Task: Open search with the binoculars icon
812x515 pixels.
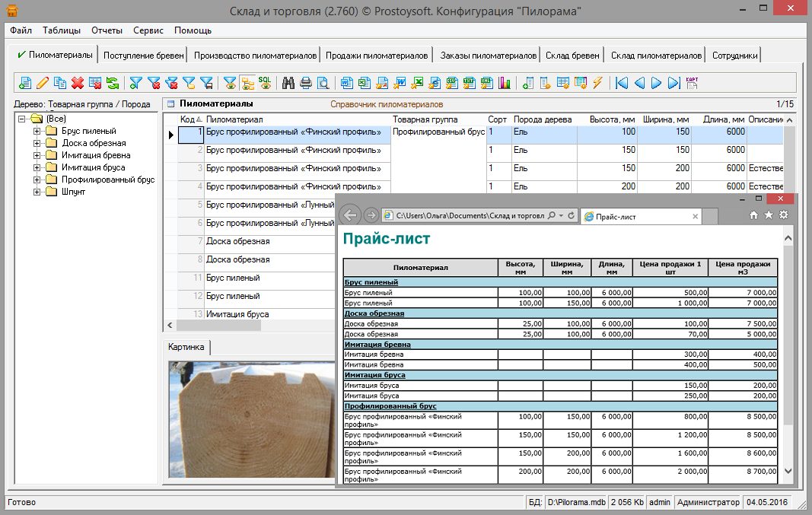Action: coord(288,83)
